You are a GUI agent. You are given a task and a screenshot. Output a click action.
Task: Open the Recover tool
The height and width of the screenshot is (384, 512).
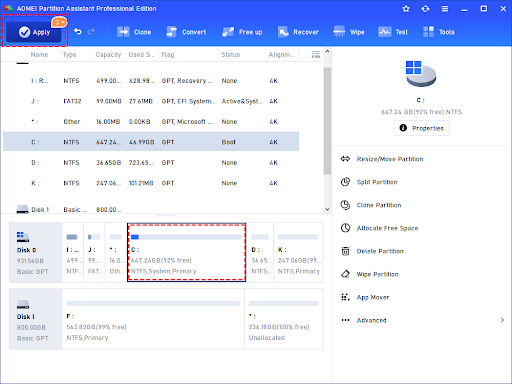click(298, 32)
